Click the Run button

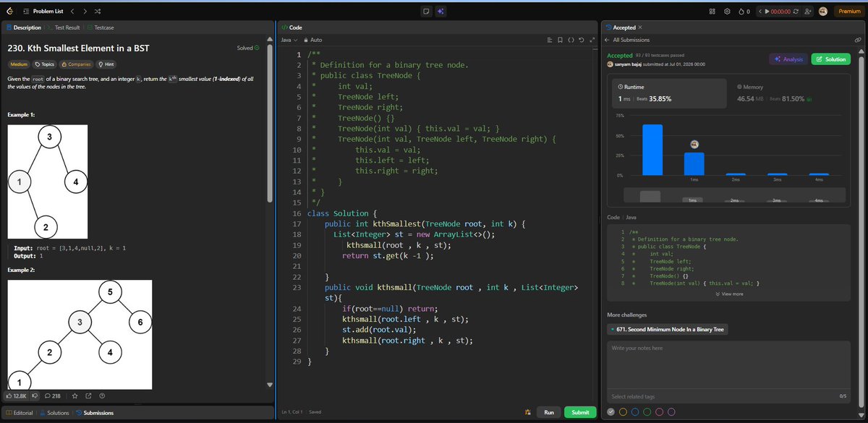[x=549, y=412]
